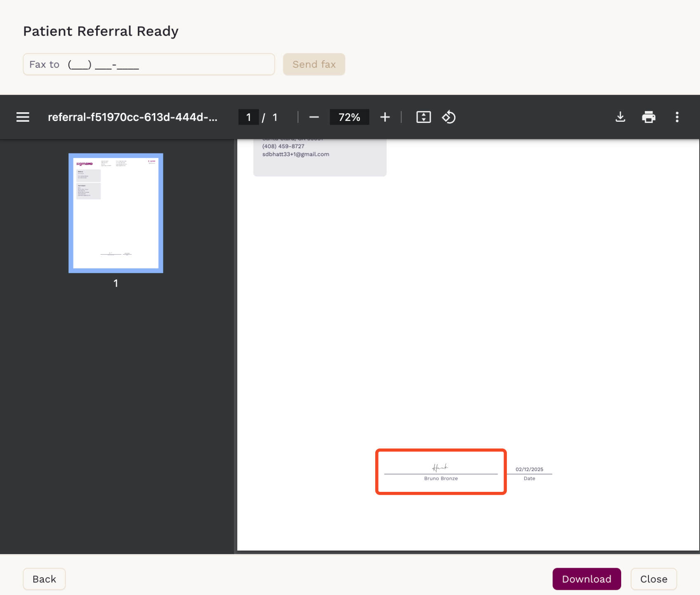Viewport: 700px width, 595px height.
Task: Click the referral file name title
Action: [132, 117]
